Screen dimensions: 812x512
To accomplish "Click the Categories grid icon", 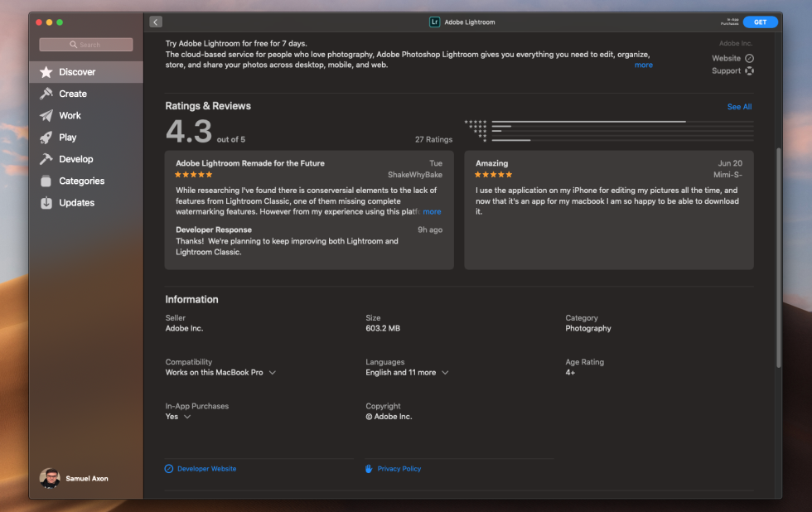I will click(46, 181).
